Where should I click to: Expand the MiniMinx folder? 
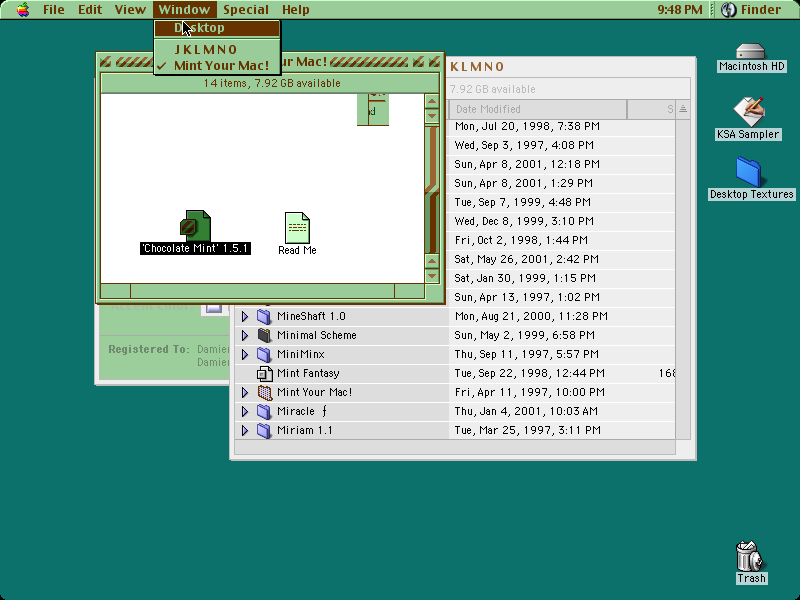pos(245,354)
